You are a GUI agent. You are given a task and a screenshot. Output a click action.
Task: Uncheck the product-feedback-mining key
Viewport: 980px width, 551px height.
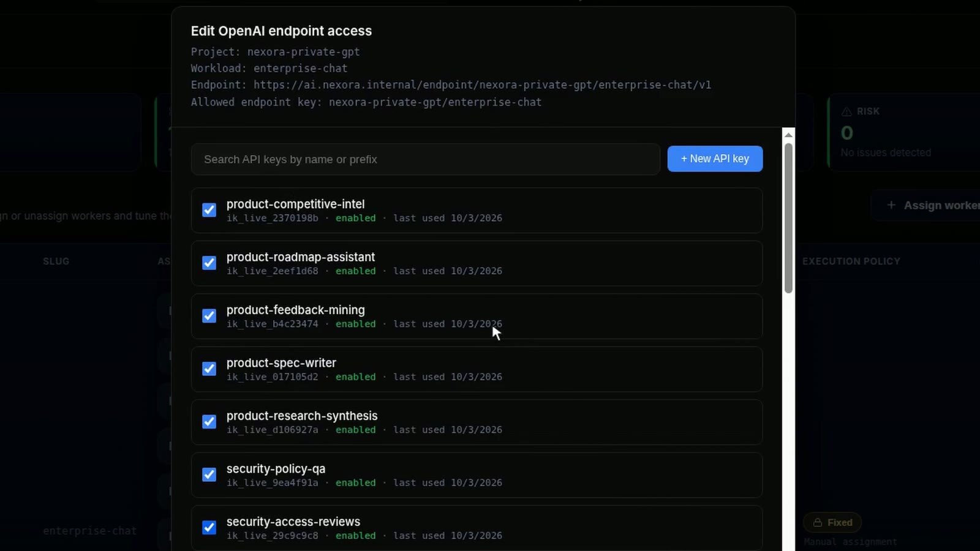(x=209, y=316)
